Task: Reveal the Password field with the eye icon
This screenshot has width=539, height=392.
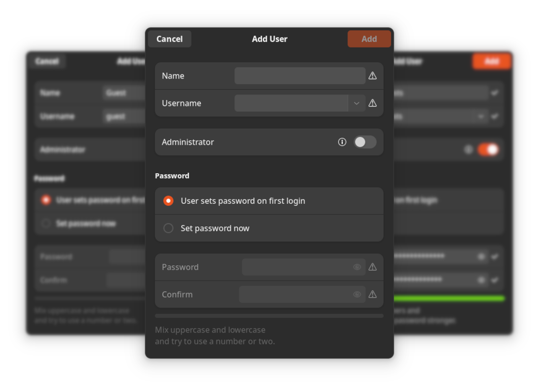Action: [x=357, y=267]
